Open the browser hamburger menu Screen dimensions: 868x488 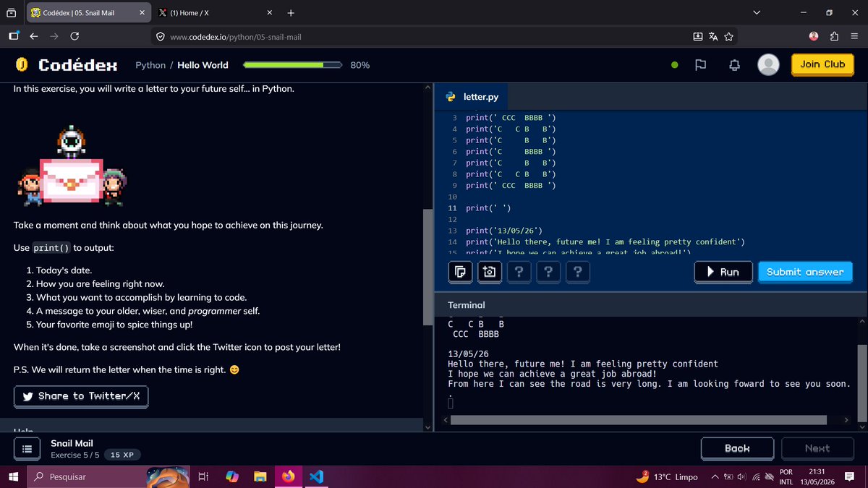click(854, 36)
